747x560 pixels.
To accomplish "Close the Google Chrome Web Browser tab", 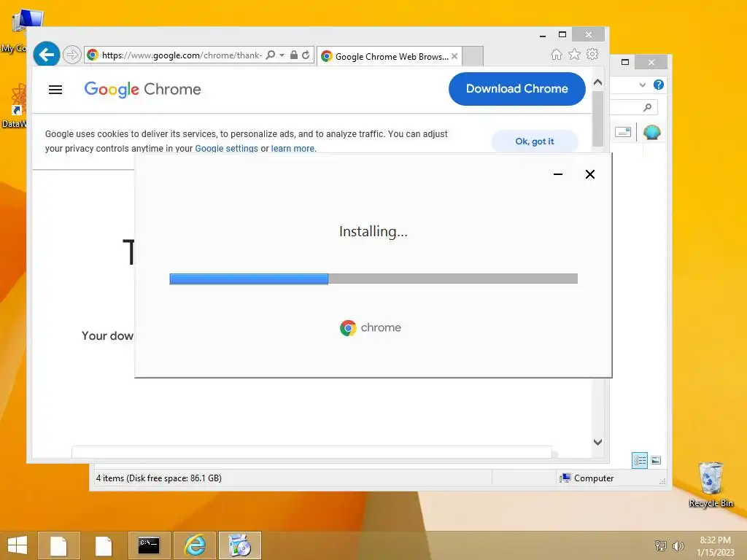I will 454,56.
